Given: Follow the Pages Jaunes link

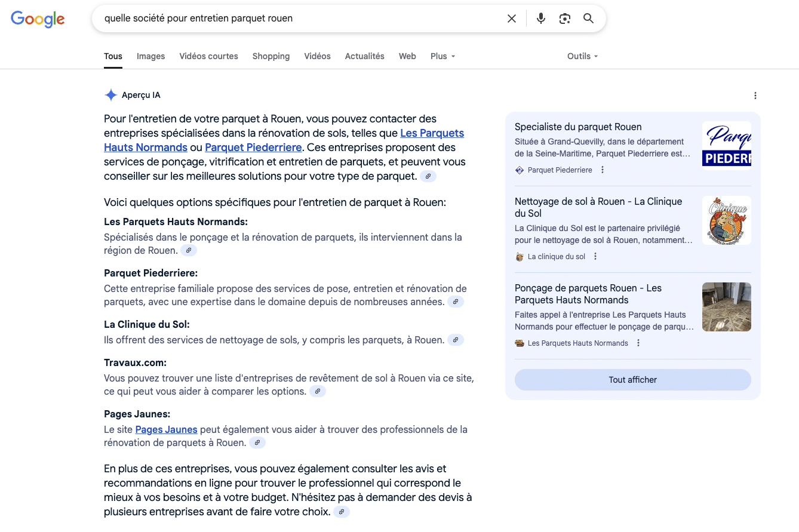Looking at the screenshot, I should click(x=166, y=429).
